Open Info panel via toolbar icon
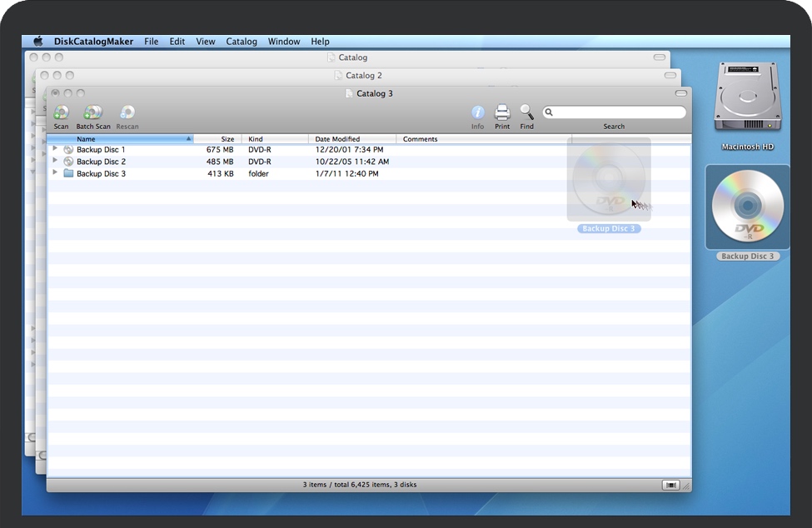Viewport: 812px width, 528px height. pyautogui.click(x=477, y=113)
